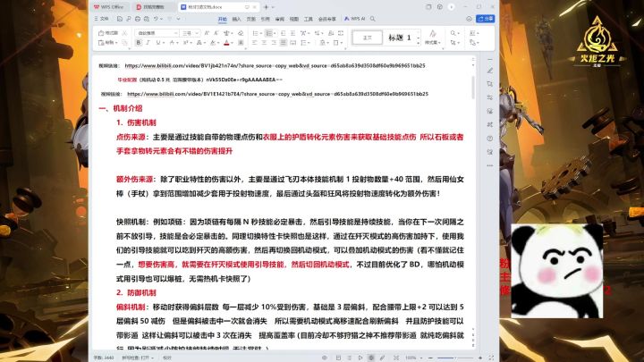Click the more options dots in sidebar
Viewport: 644px width, 362px height.
(490, 165)
